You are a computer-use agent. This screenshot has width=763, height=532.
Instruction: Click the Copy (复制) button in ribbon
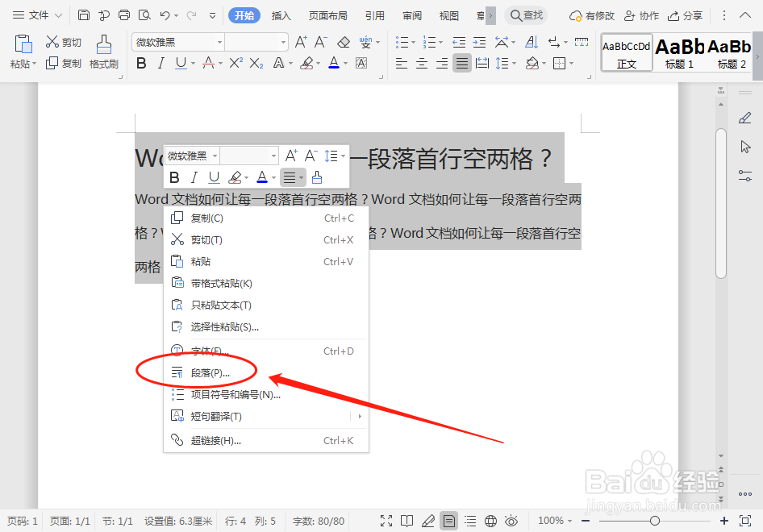coord(63,63)
